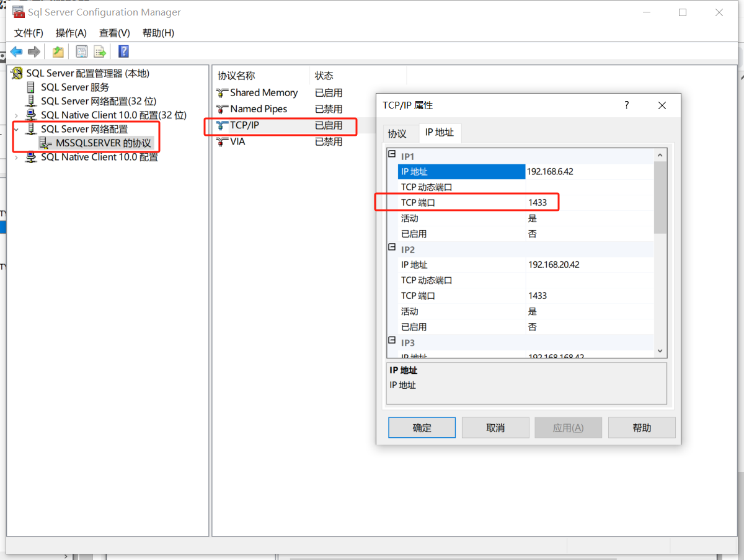Image resolution: width=744 pixels, height=560 pixels.
Task: Open the Properties toolbar icon
Action: tap(81, 51)
